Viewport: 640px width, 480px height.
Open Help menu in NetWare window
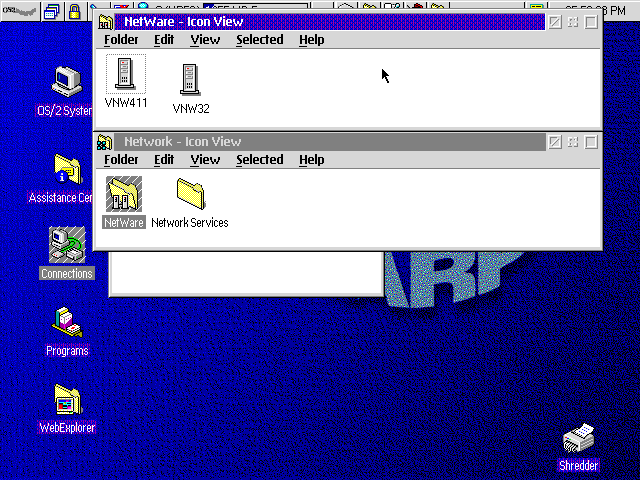[x=312, y=40]
